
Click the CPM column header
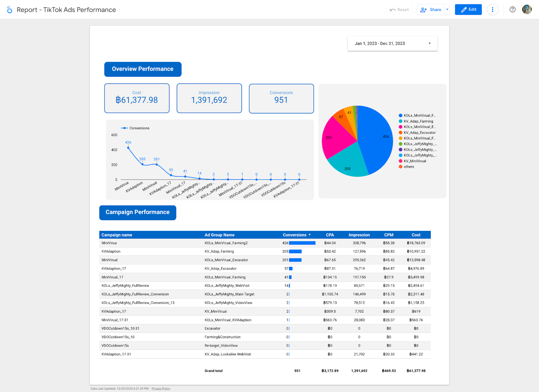pos(389,235)
